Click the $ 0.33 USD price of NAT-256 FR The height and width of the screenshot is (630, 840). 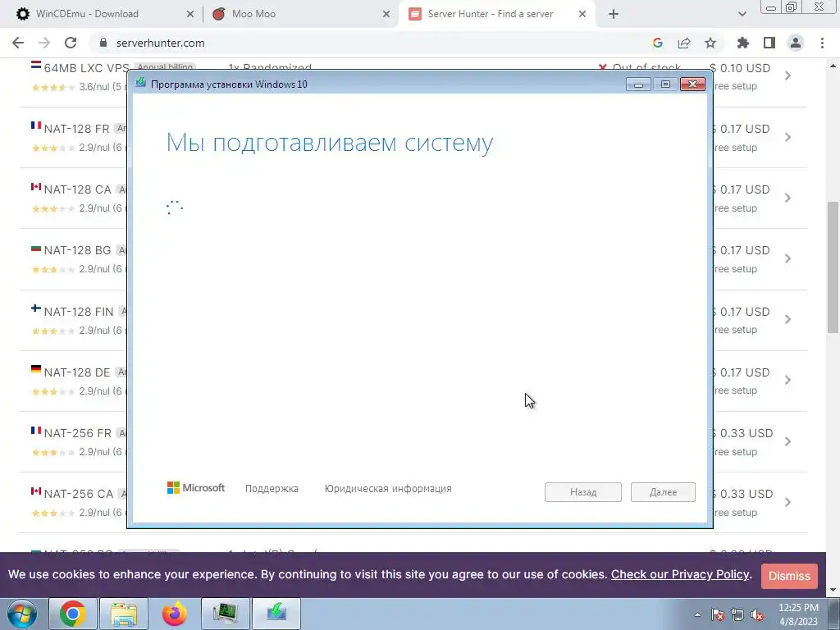742,433
